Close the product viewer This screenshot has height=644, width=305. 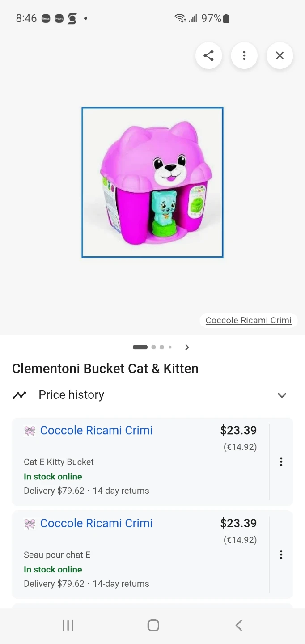point(280,56)
